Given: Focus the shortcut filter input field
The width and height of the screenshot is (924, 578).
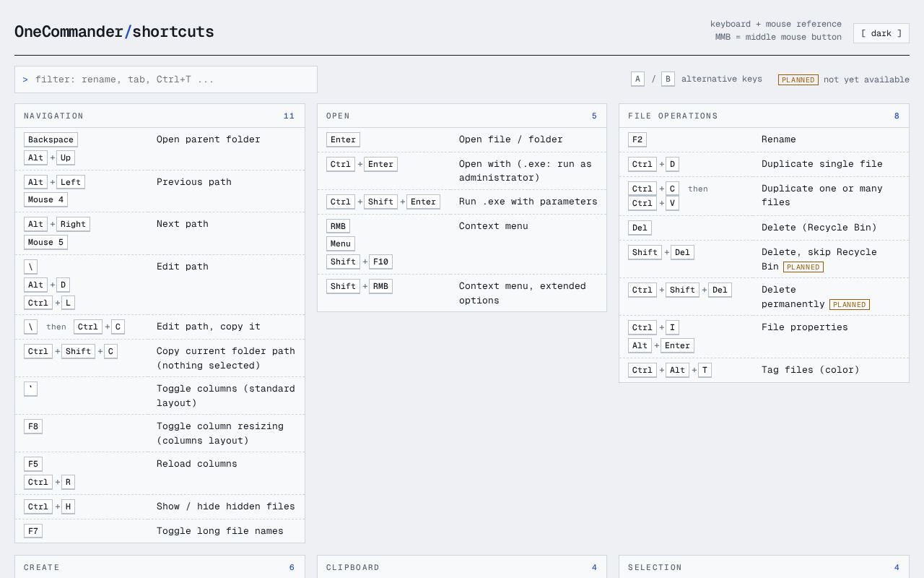Looking at the screenshot, I should click(166, 79).
